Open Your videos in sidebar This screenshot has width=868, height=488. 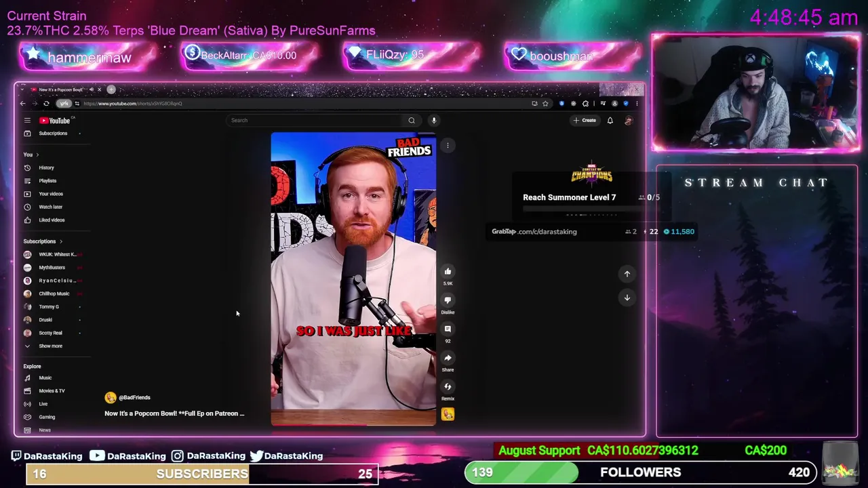(52, 194)
